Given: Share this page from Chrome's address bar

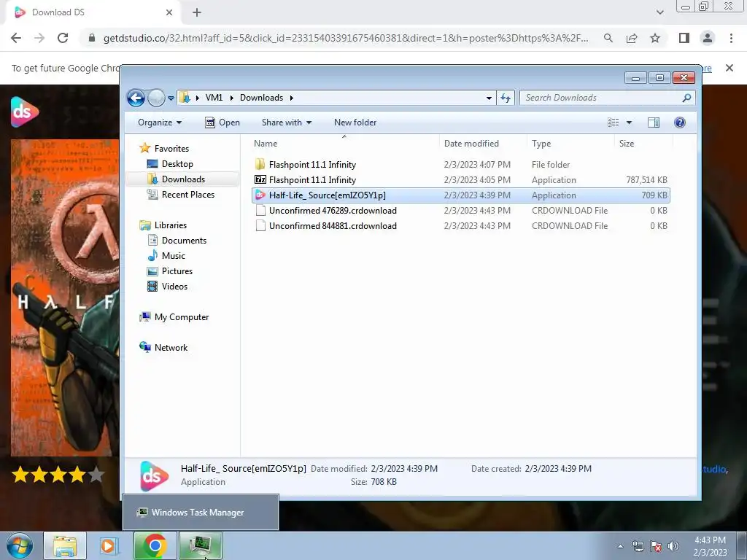Looking at the screenshot, I should 632,38.
